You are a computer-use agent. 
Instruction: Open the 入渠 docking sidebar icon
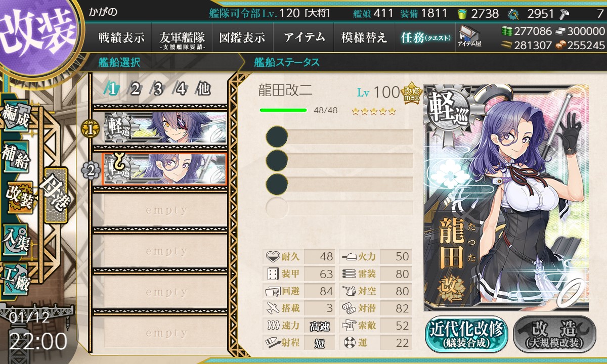pyautogui.click(x=15, y=239)
